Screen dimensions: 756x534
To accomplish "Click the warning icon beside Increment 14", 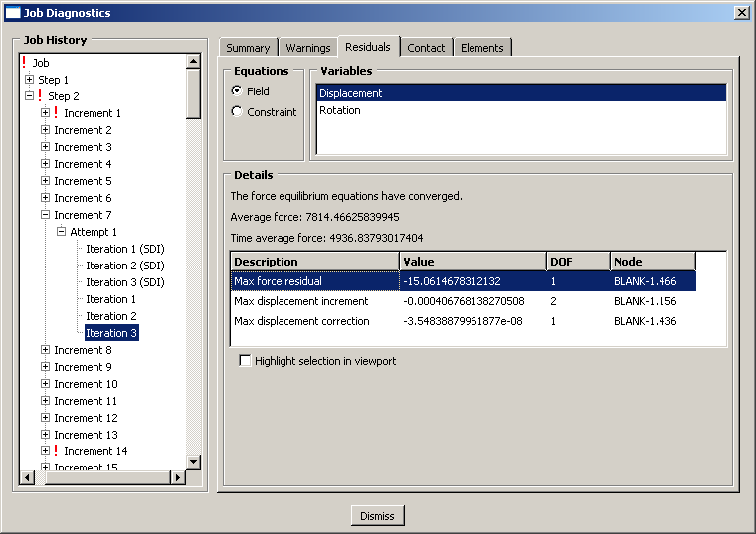I will point(56,451).
